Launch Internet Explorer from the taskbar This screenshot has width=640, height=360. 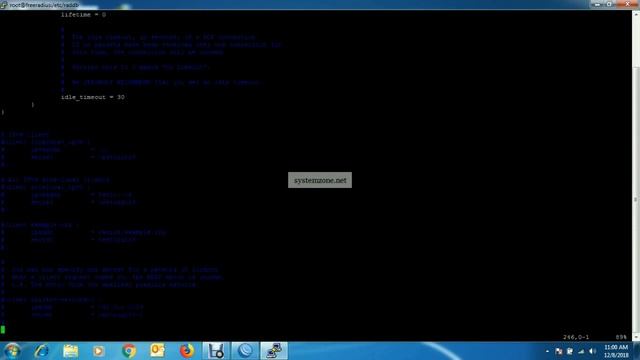coord(42,351)
